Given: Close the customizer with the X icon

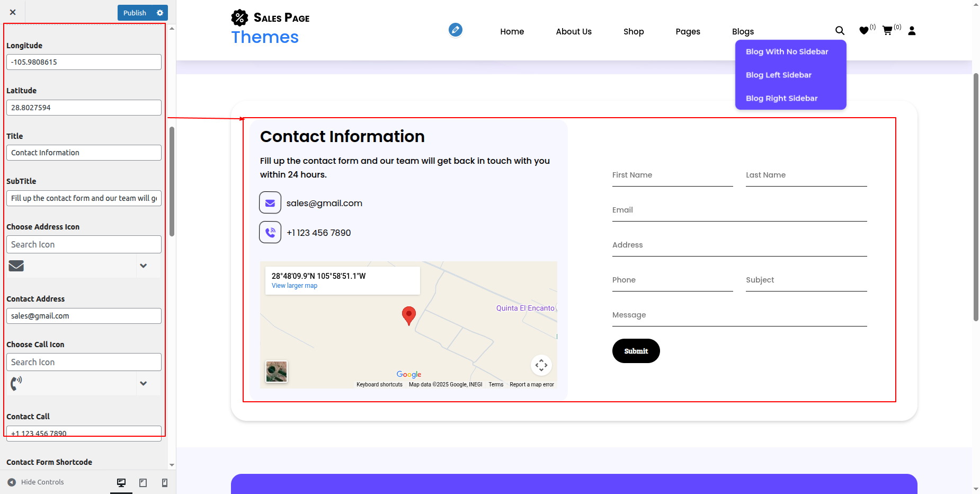Looking at the screenshot, I should 13,12.
